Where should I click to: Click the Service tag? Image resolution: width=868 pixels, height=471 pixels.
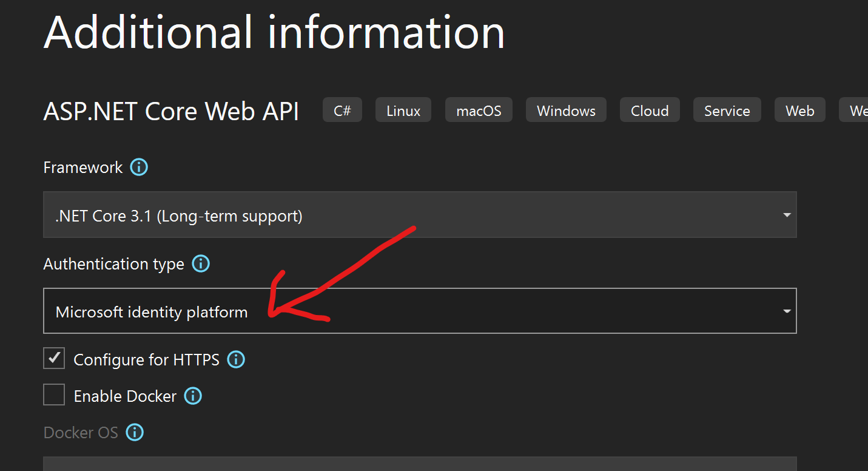coord(727,110)
